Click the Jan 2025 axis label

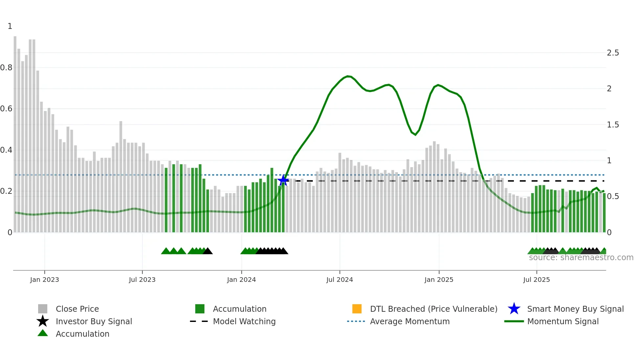point(439,280)
